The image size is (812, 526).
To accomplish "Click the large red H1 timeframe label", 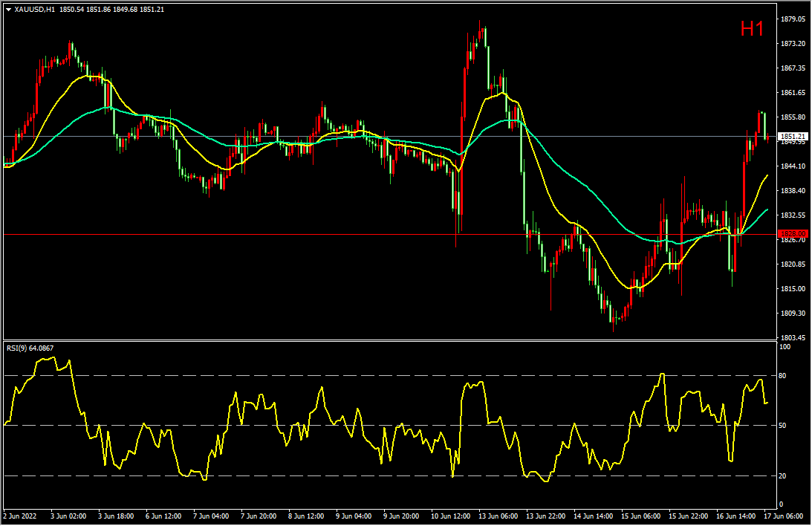I will coord(752,29).
